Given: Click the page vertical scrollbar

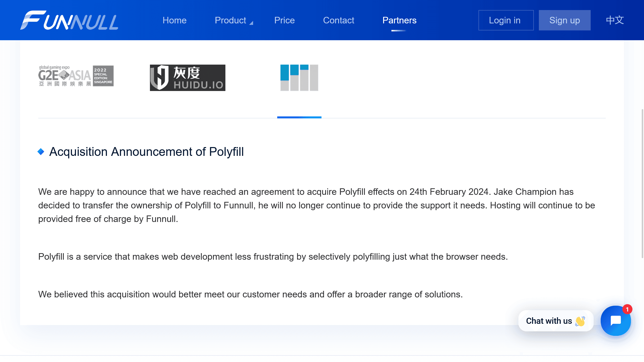Looking at the screenshot, I should coord(642,184).
